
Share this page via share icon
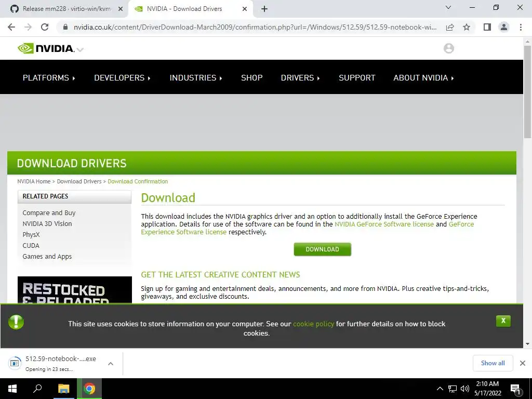(x=450, y=27)
